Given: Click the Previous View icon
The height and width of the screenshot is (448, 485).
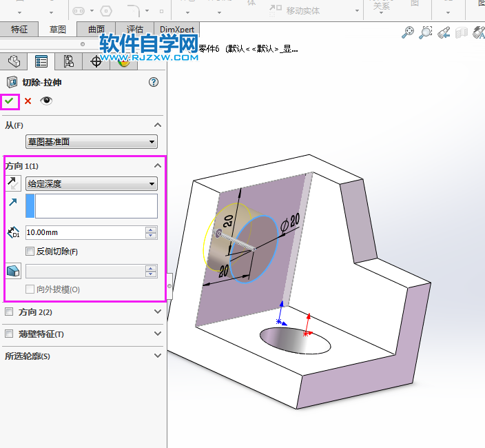Looking at the screenshot, I should (x=444, y=32).
